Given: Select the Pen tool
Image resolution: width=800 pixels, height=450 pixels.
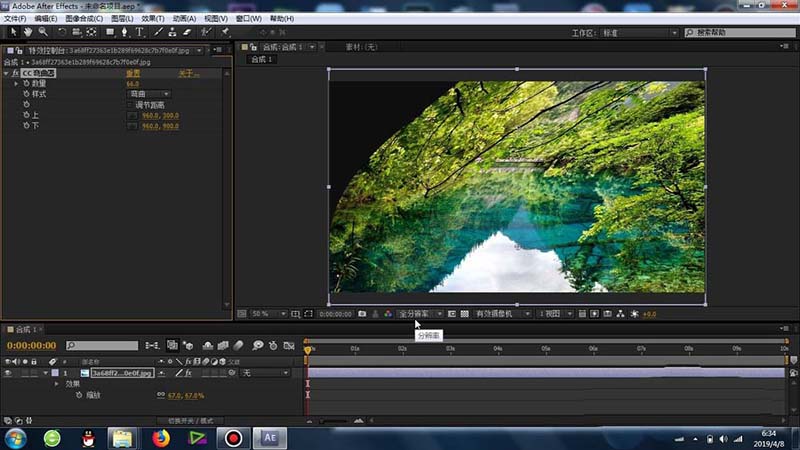Looking at the screenshot, I should tap(124, 32).
